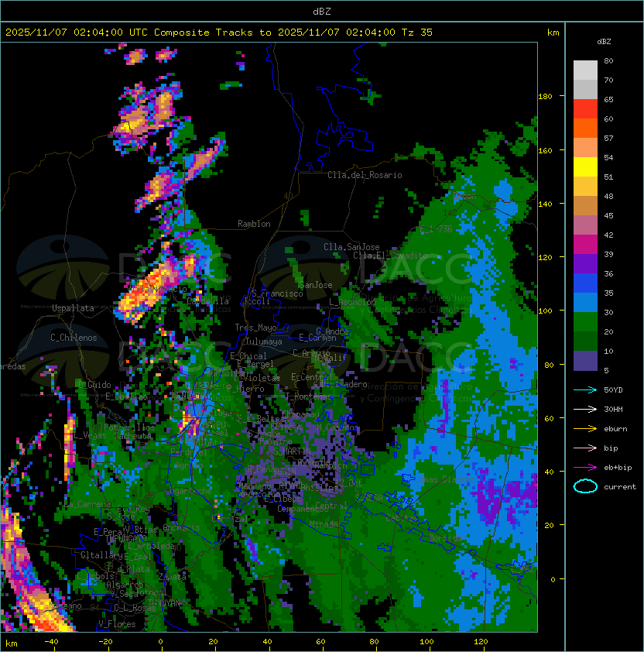Click the 'Tres_Mayo' map label
The image size is (644, 652).
[255, 328]
